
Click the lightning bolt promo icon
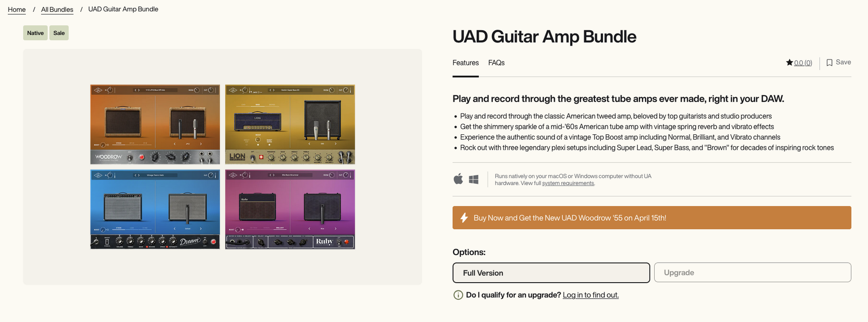464,218
